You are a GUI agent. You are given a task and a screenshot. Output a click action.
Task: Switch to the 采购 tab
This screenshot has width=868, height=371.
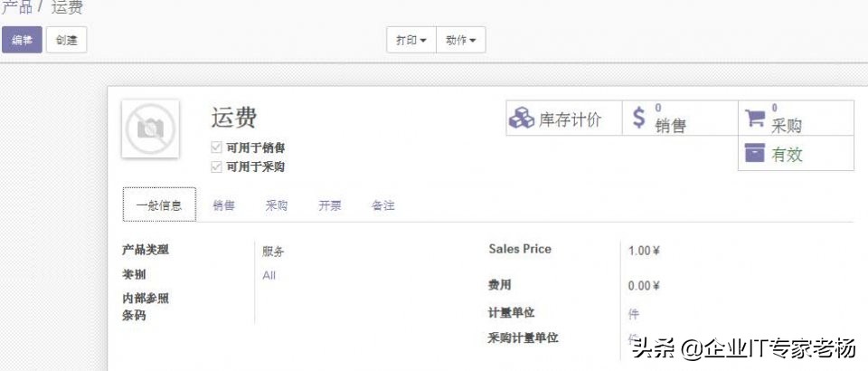point(277,205)
